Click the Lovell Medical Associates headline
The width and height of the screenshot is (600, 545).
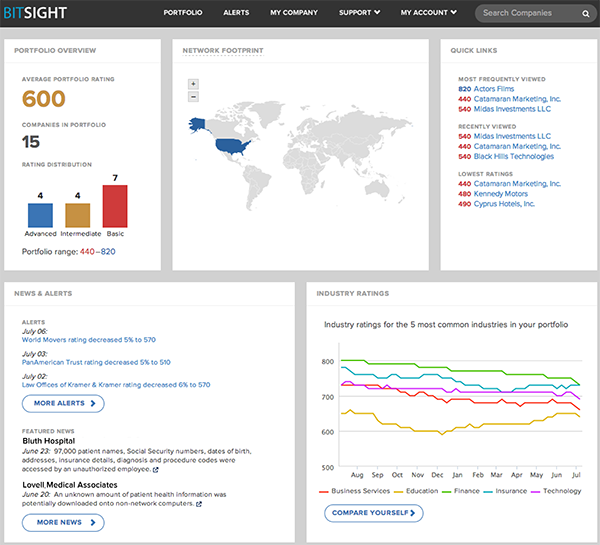pyautogui.click(x=70, y=485)
